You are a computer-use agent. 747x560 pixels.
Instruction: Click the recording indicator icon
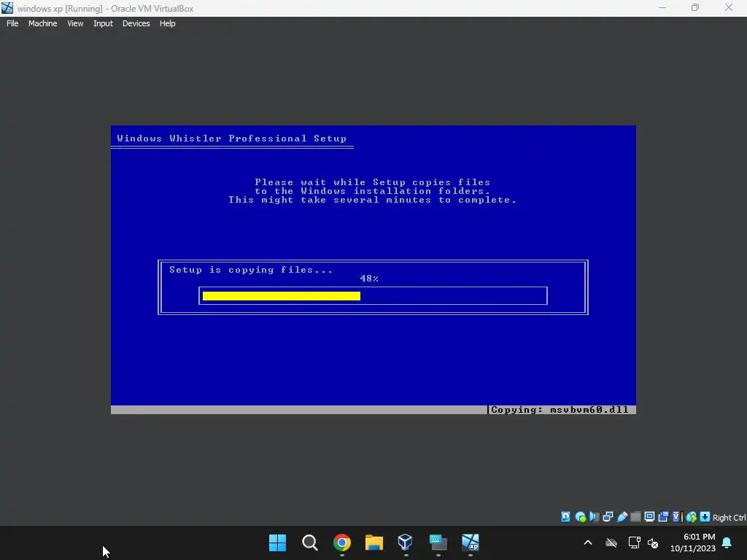coord(663,517)
